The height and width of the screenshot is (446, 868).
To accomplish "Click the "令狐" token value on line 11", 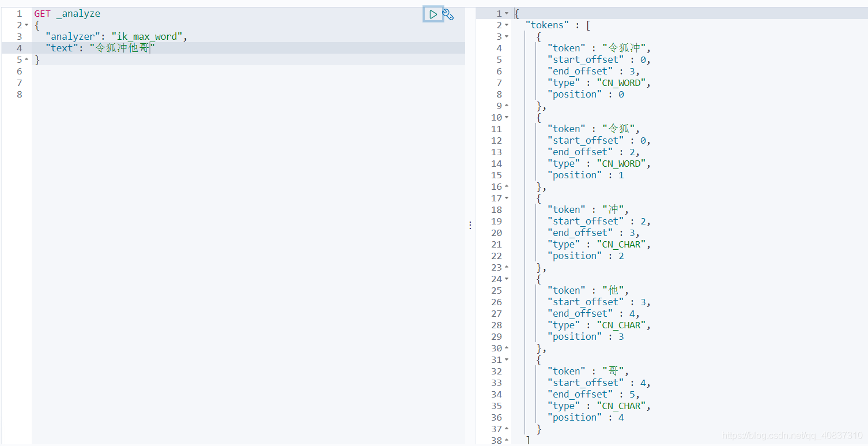I will tap(619, 129).
